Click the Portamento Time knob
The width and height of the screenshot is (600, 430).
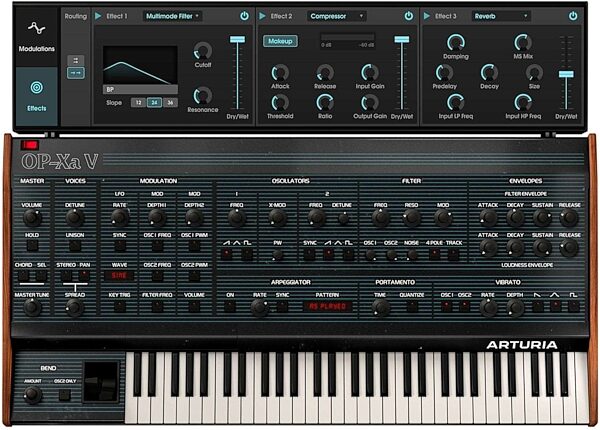click(x=380, y=307)
